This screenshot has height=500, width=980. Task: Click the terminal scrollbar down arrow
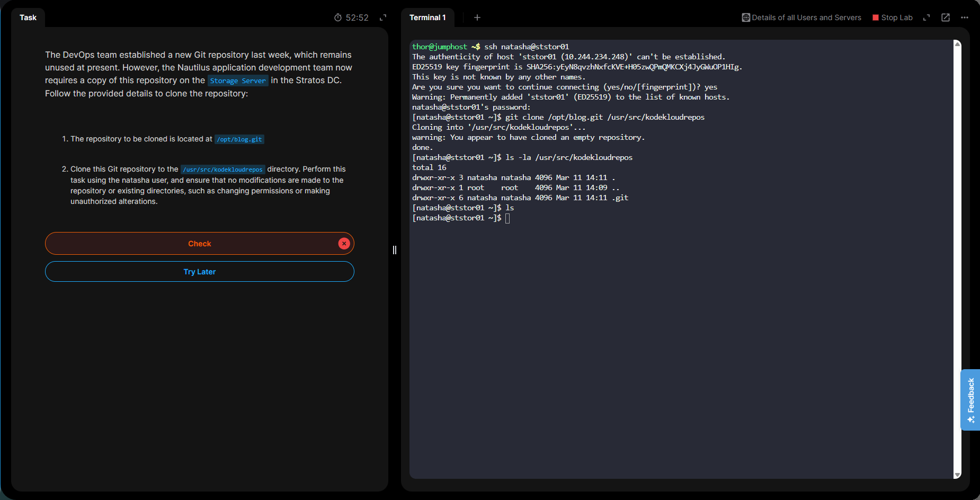point(957,475)
